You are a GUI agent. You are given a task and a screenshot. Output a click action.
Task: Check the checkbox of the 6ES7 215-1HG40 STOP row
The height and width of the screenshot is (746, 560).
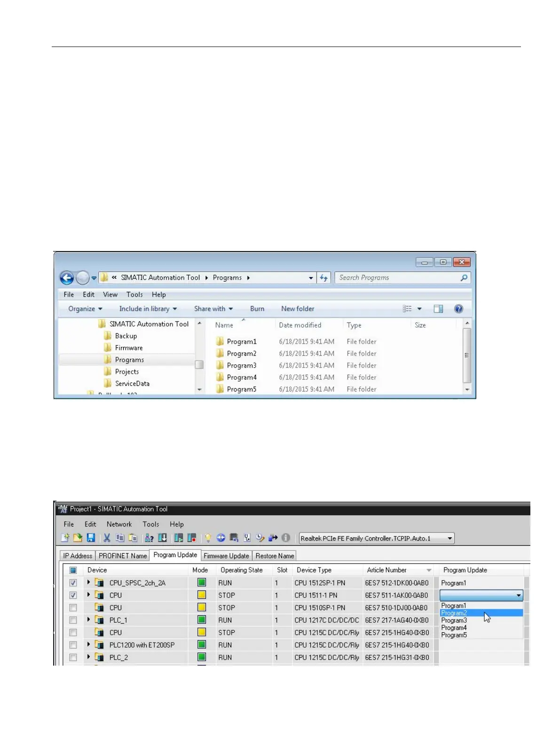[73, 633]
